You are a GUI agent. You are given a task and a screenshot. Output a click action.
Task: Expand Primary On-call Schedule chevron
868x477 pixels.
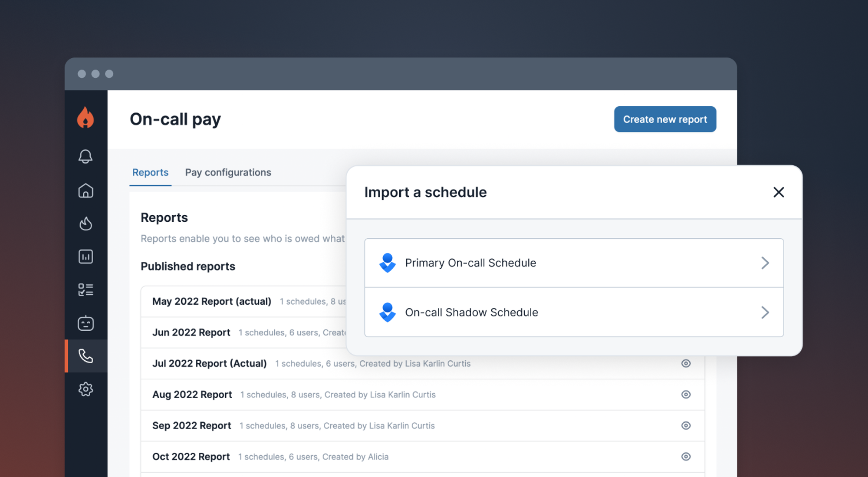(x=765, y=263)
